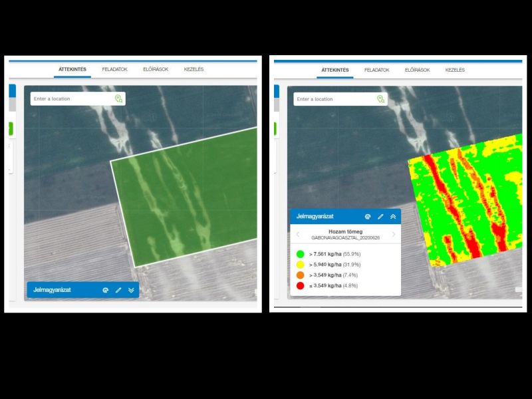Open the KEZELÉS tab in the right view
532x399 pixels.
click(455, 70)
